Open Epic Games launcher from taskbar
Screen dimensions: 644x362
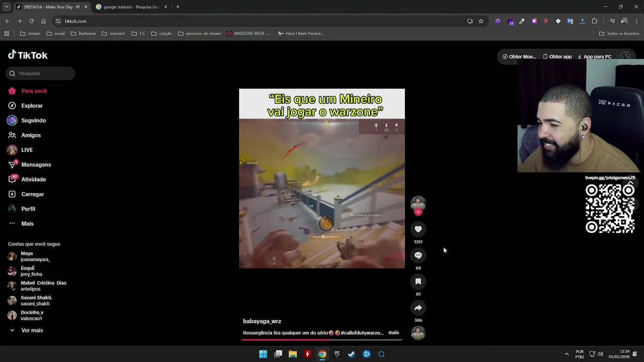pyautogui.click(x=337, y=354)
